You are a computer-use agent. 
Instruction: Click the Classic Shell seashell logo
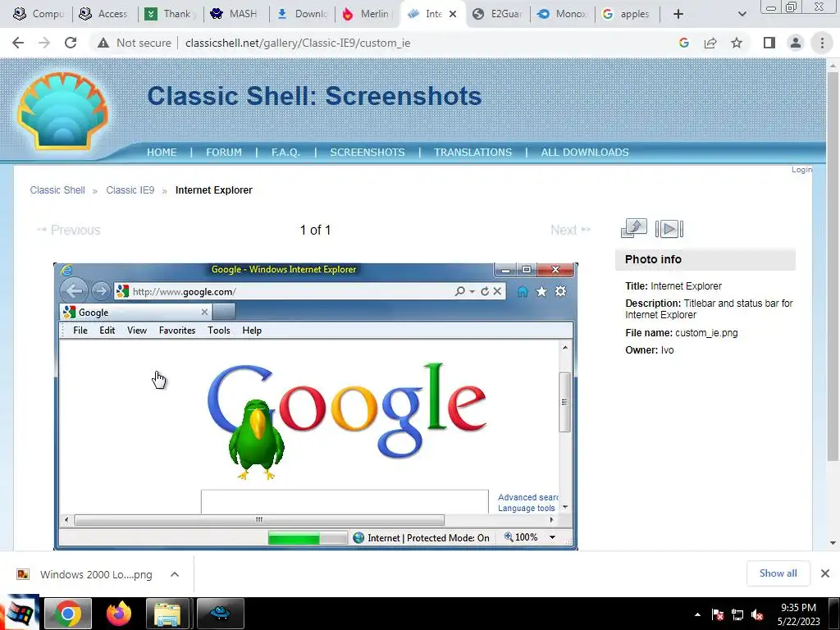coord(62,111)
